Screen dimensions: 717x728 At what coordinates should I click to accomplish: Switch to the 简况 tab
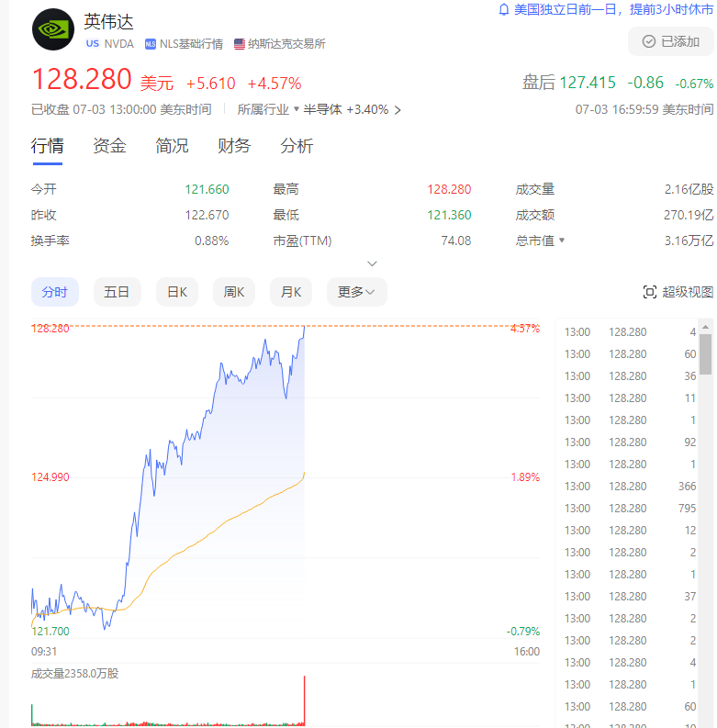coord(172,146)
